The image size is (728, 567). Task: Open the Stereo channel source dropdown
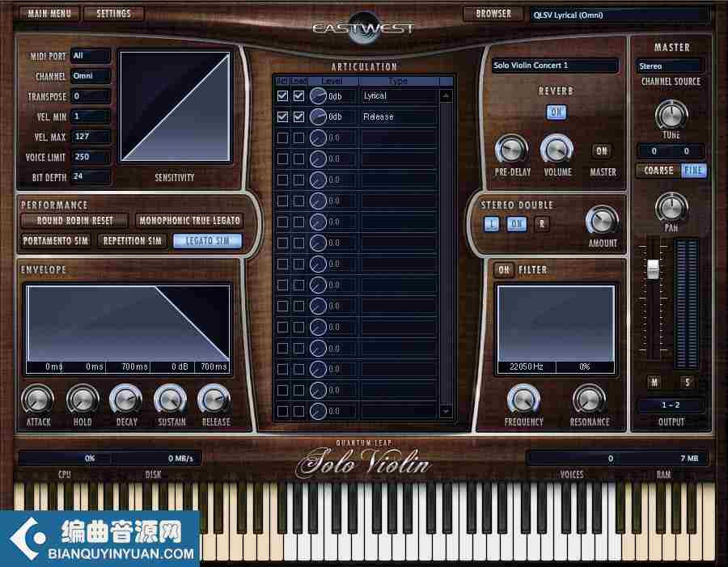click(670, 66)
